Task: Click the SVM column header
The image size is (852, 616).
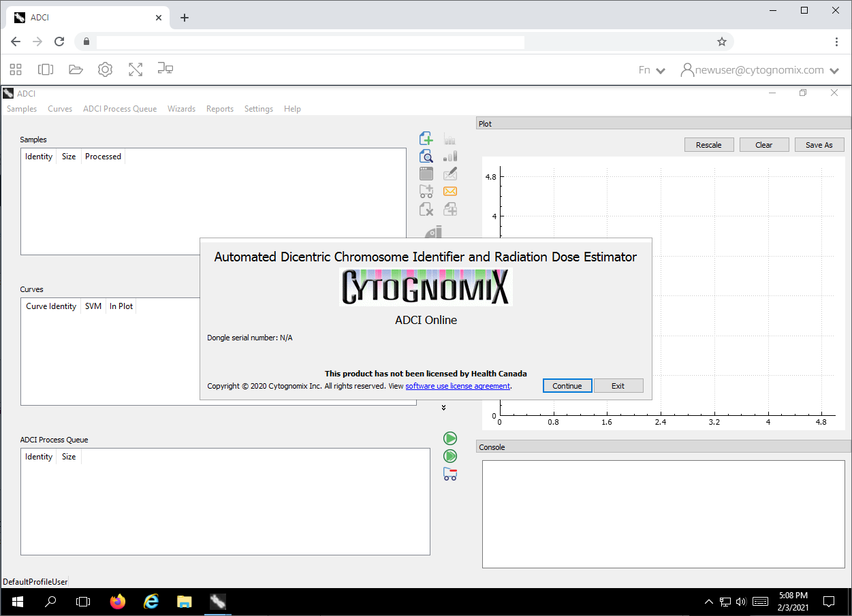Action: click(x=93, y=306)
